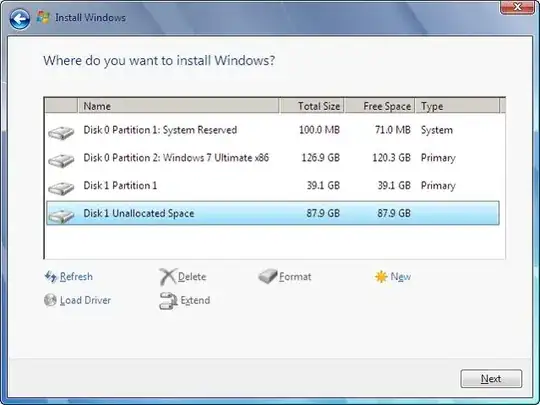Click the Format link text
This screenshot has height=405, width=540.
pyautogui.click(x=295, y=277)
